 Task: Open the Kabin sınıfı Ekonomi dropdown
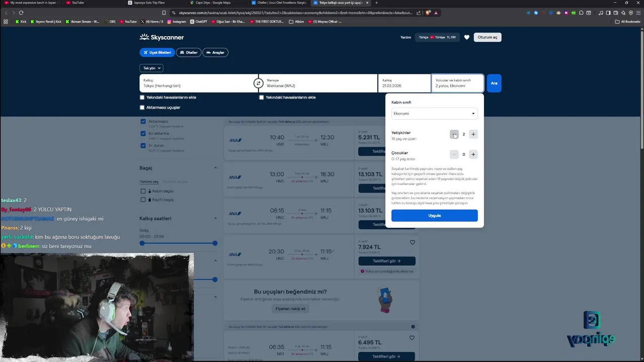pyautogui.click(x=434, y=114)
